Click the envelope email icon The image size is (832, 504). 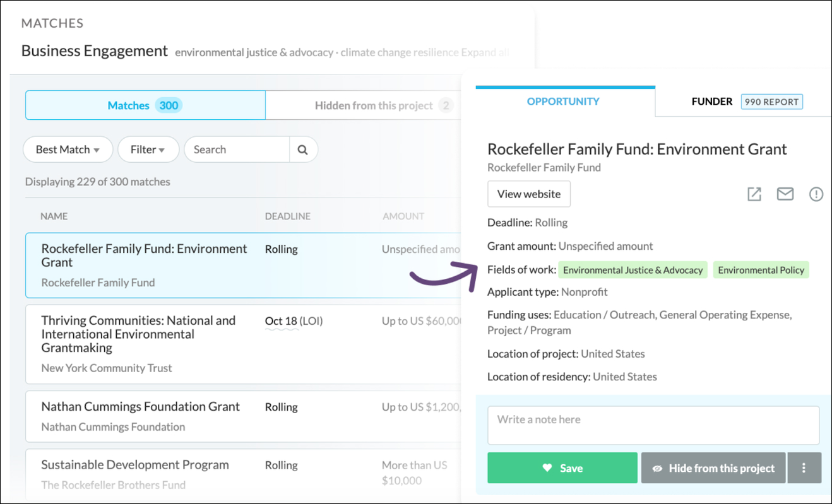coord(785,194)
